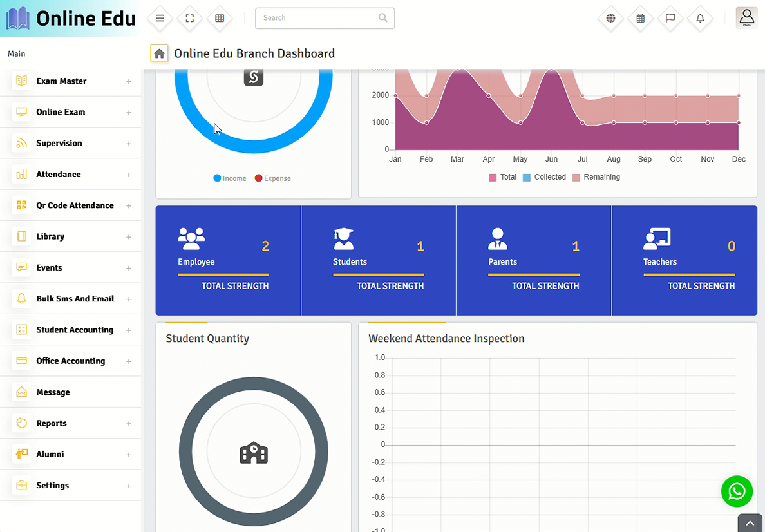Image resolution: width=765 pixels, height=532 pixels.
Task: Click the Online Edu logo link
Action: [71, 19]
